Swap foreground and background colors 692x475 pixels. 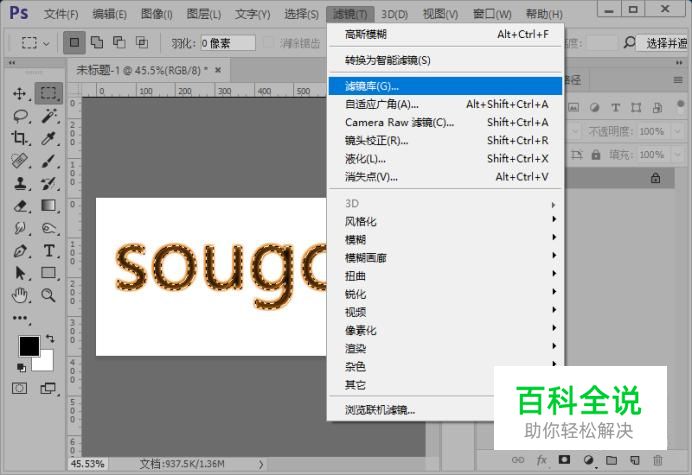(50, 339)
